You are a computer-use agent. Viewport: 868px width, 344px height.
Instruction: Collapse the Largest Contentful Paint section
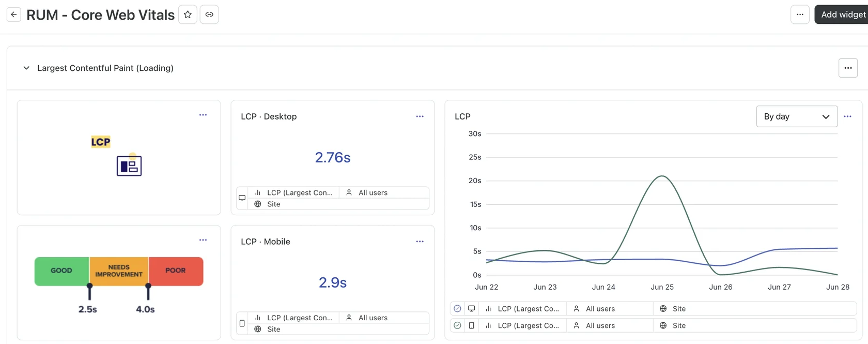(26, 68)
